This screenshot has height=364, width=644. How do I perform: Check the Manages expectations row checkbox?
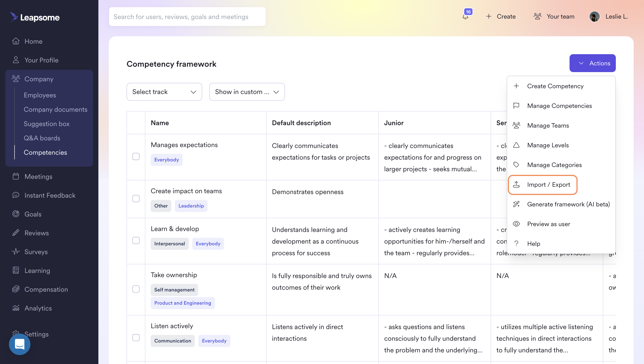pyautogui.click(x=136, y=156)
